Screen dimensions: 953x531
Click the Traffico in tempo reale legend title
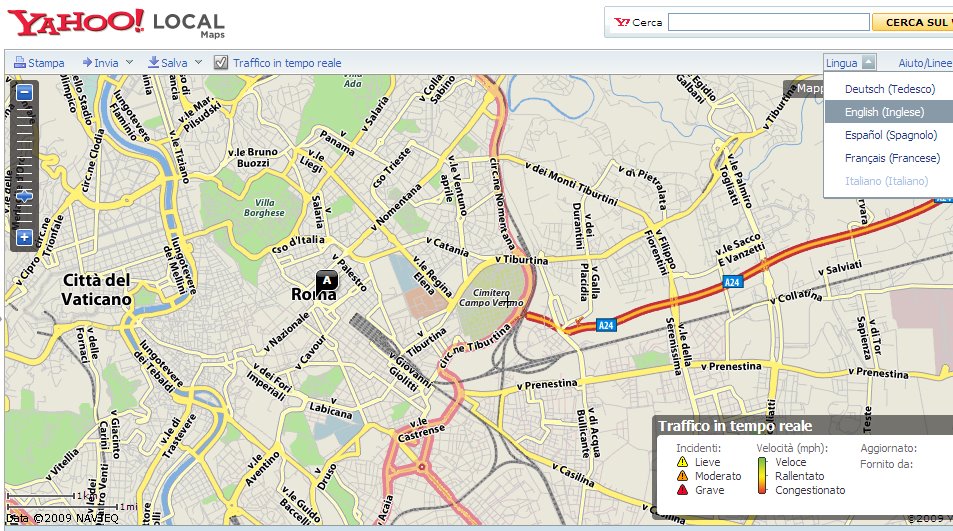pyautogui.click(x=735, y=426)
